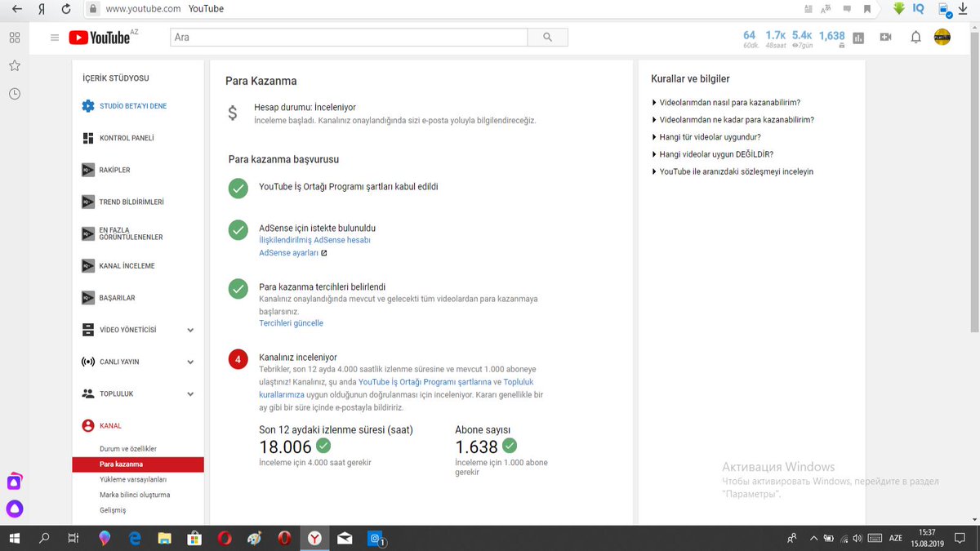Image resolution: width=980 pixels, height=551 pixels.
Task: Open Kanal İnceleme in the sidebar
Action: coord(118,266)
